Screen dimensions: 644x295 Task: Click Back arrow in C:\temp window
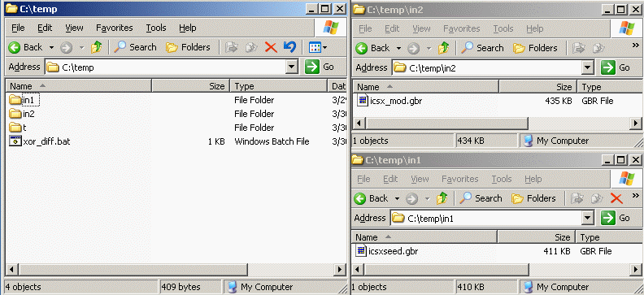pyautogui.click(x=24, y=48)
